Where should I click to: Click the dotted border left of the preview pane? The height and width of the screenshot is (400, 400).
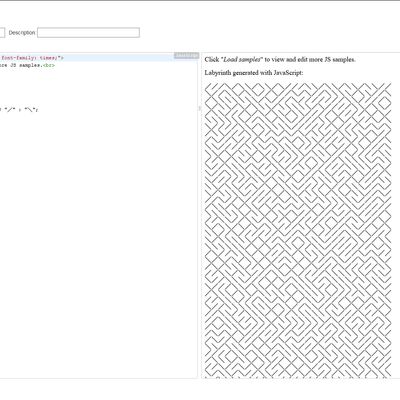click(x=202, y=233)
